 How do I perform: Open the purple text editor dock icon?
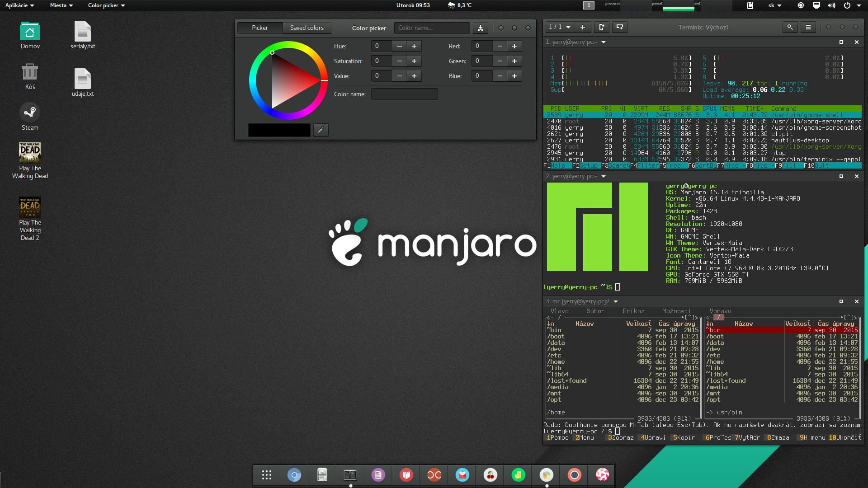tap(378, 475)
